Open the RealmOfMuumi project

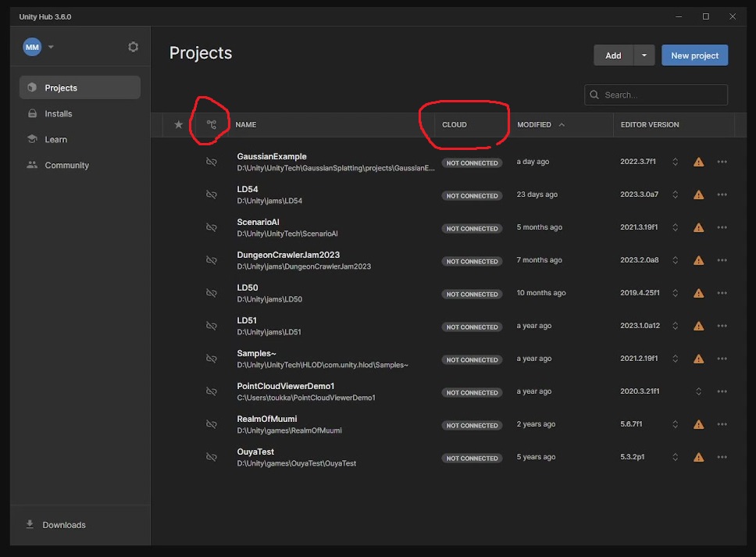point(266,419)
